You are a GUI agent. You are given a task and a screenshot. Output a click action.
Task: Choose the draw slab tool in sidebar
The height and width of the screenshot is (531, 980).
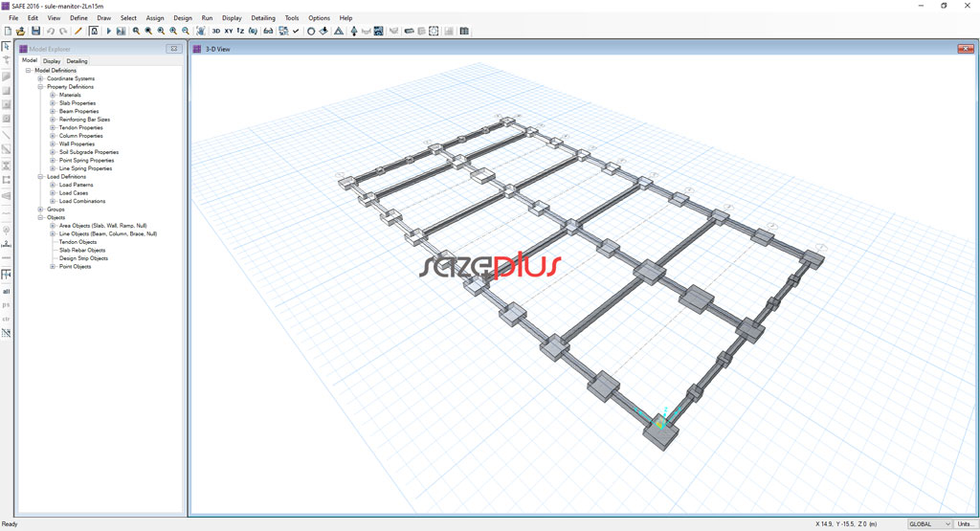pos(7,77)
